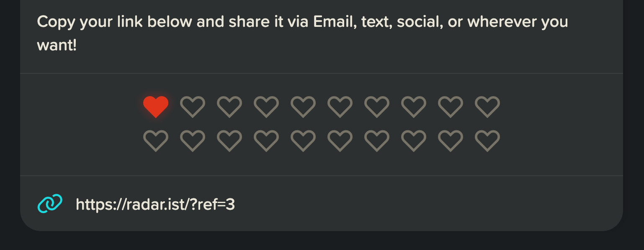
Task: Click the third heart in the bottom row
Action: click(x=229, y=141)
